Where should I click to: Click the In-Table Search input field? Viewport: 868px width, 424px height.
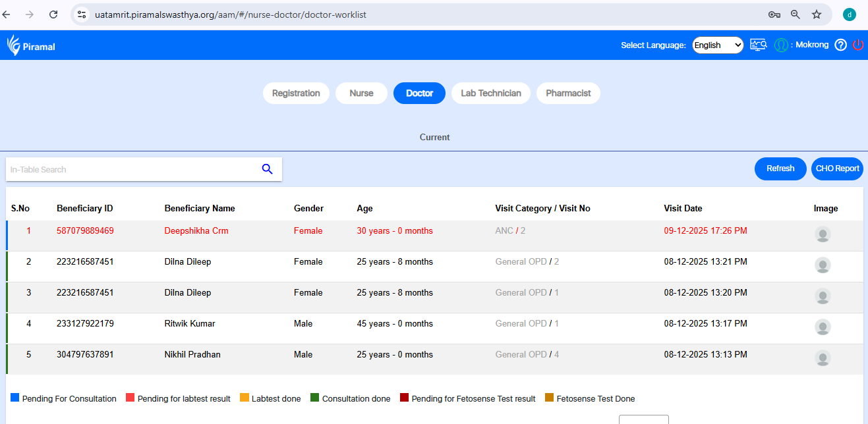(x=132, y=170)
